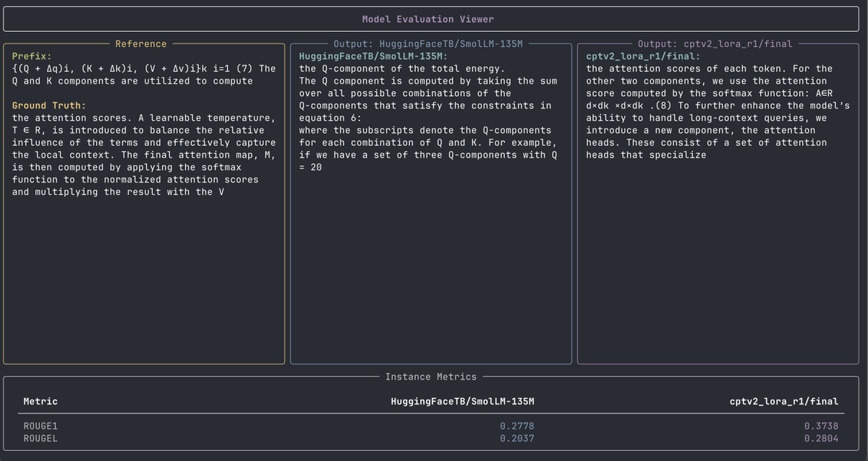Click the line starting "d×dk ×d×dk .(8)"
The width and height of the screenshot is (868, 461).
point(718,105)
